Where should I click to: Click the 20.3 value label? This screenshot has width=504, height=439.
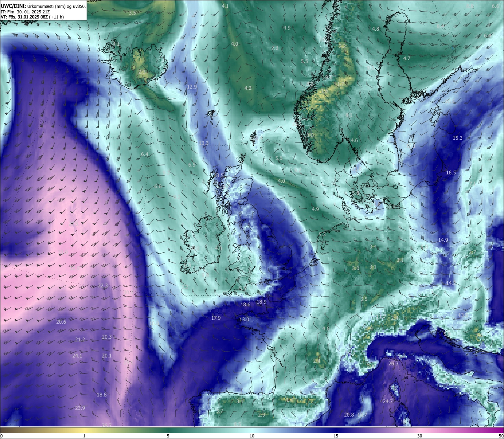point(107,337)
